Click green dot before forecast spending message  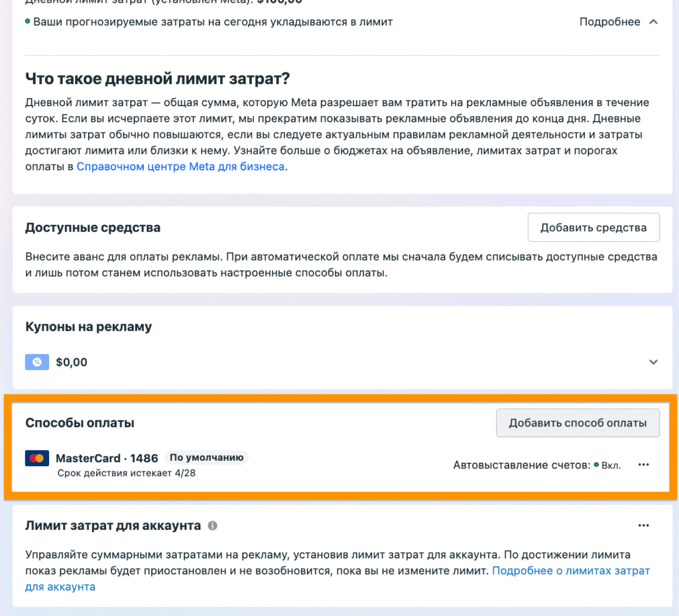pos(28,22)
